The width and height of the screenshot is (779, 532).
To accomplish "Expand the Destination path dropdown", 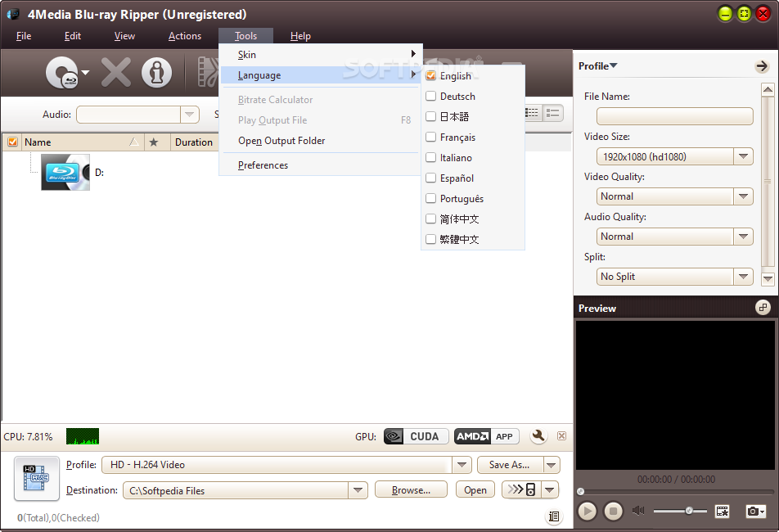I will click(x=358, y=490).
